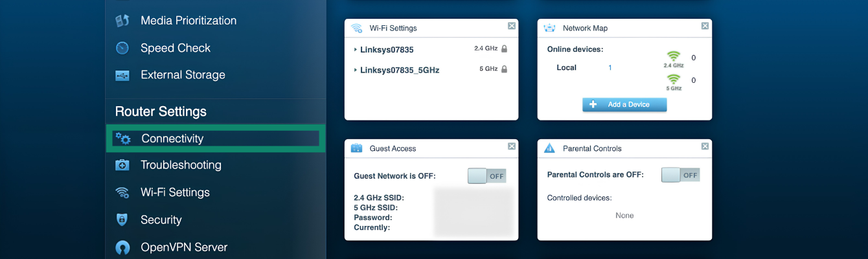Expand the Linksys07835_5GHz network entry
This screenshot has width=868, height=259.
[x=396, y=70]
